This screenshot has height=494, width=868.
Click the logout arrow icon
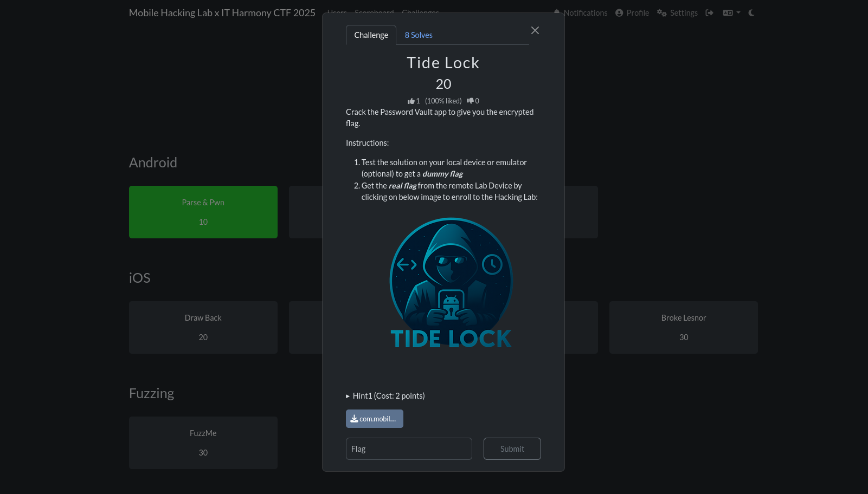point(709,12)
